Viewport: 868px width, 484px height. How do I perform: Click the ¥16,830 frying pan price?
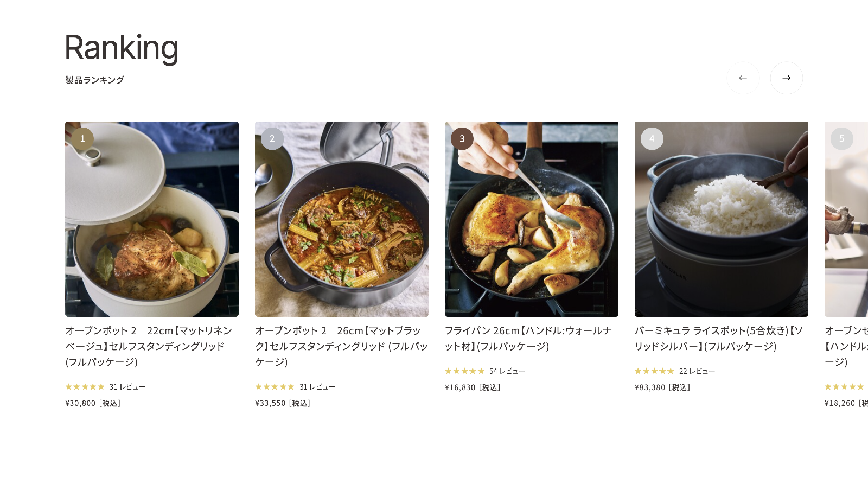tap(472, 387)
